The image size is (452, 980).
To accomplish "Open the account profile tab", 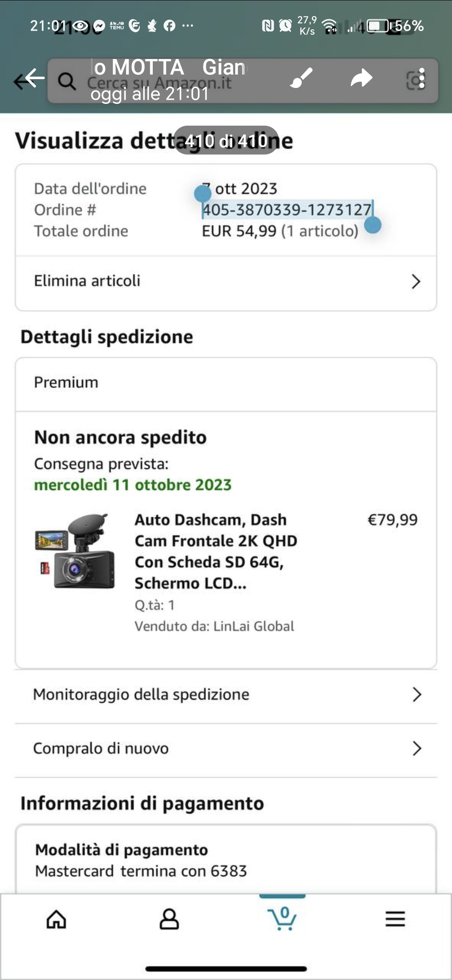I will [x=169, y=919].
